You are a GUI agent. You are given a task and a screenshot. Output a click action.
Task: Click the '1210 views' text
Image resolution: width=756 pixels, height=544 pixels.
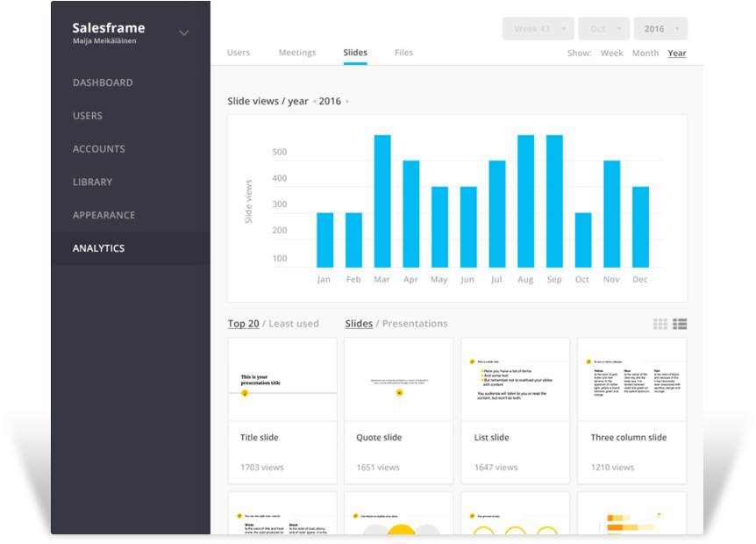612,468
